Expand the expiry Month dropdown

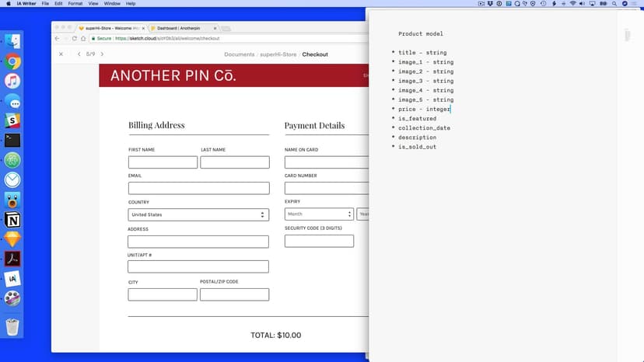coord(319,214)
